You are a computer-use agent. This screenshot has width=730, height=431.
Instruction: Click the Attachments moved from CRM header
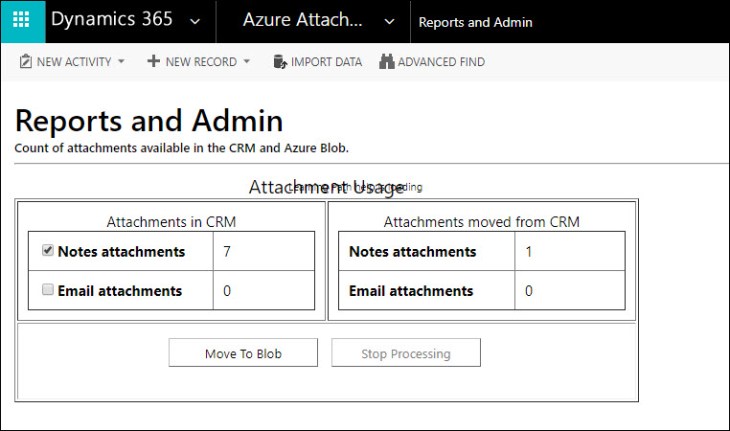tap(481, 222)
